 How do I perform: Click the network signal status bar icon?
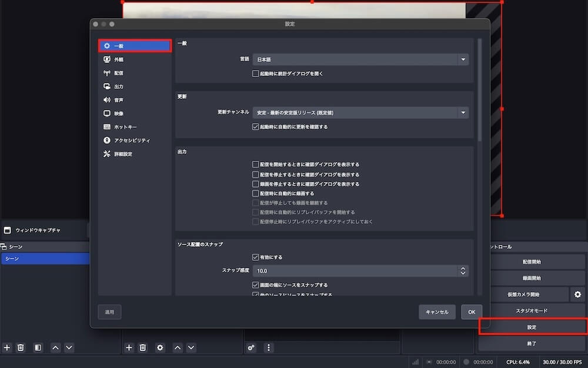click(x=415, y=362)
